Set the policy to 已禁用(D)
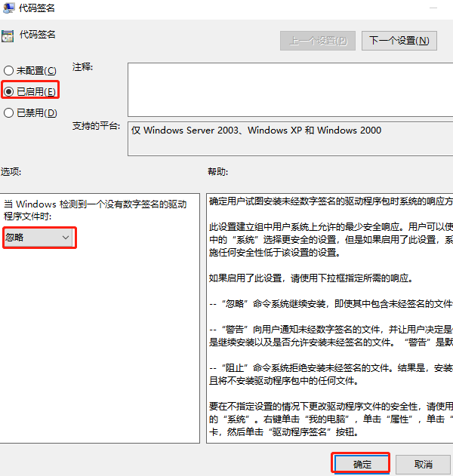Image resolution: width=453 pixels, height=476 pixels. click(x=9, y=113)
